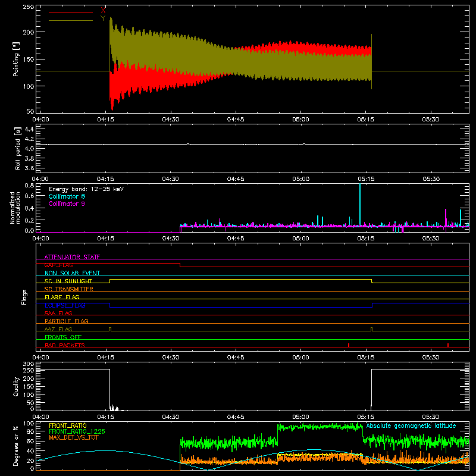This screenshot has width=476, height=476.
Task: Select the FRONT_RATIO legend entry
Action: click(68, 425)
